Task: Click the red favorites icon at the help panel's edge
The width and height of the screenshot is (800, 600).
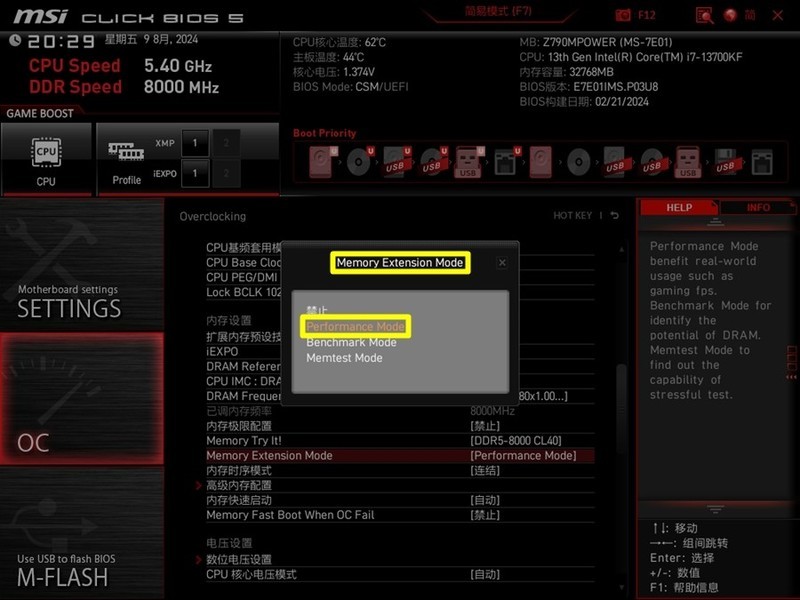Action: 792,363
